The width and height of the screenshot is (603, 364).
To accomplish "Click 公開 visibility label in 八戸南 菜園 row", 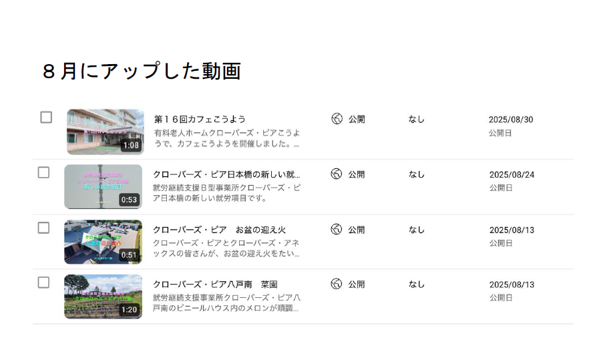I will 357,285.
